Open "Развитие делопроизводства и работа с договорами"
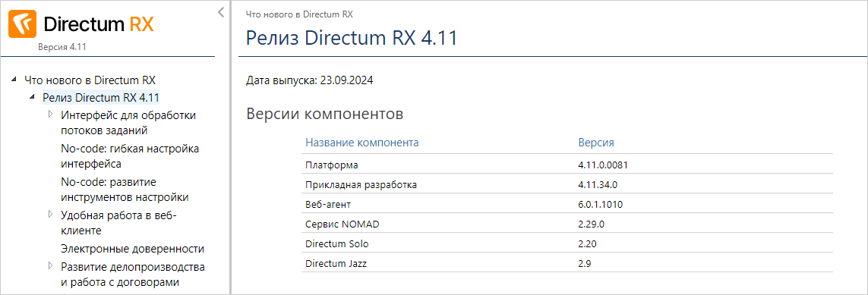The height and width of the screenshot is (295, 868). click(x=133, y=275)
